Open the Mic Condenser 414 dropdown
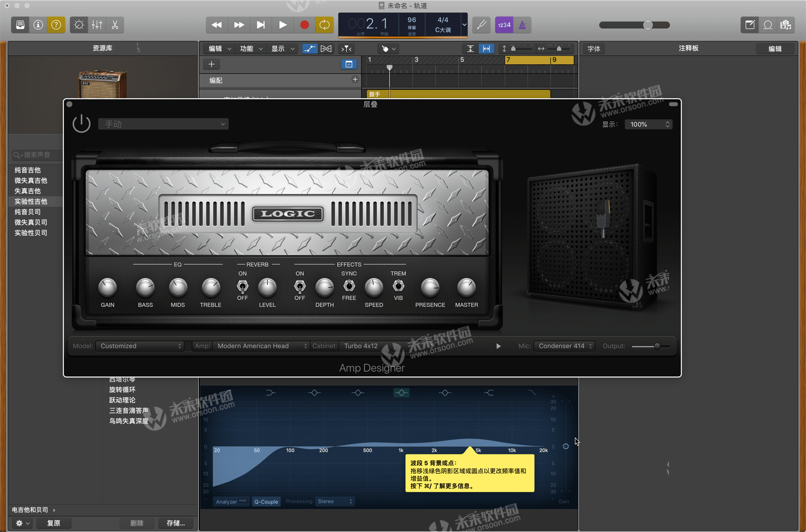Screen dimensions: 806x532 coord(564,346)
